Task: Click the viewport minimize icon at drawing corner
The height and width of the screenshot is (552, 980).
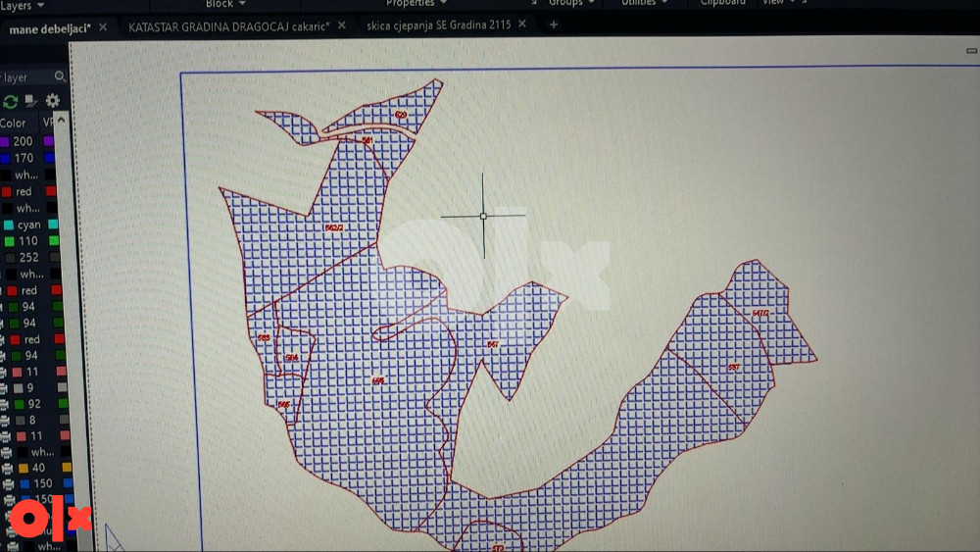Action: point(971,51)
